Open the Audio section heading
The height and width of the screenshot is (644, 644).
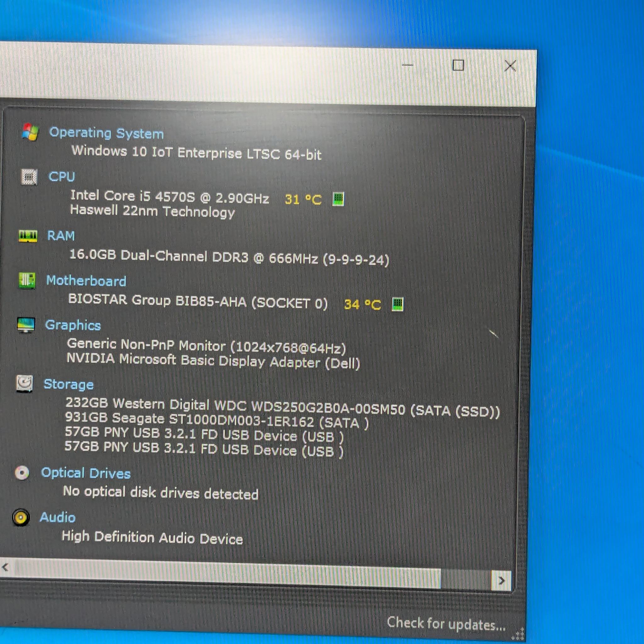coord(57,517)
